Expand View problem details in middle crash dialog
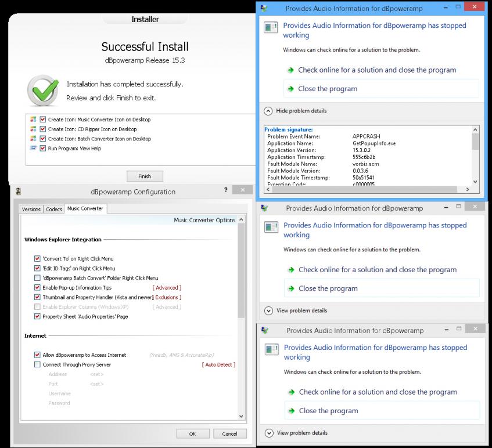 click(x=268, y=310)
